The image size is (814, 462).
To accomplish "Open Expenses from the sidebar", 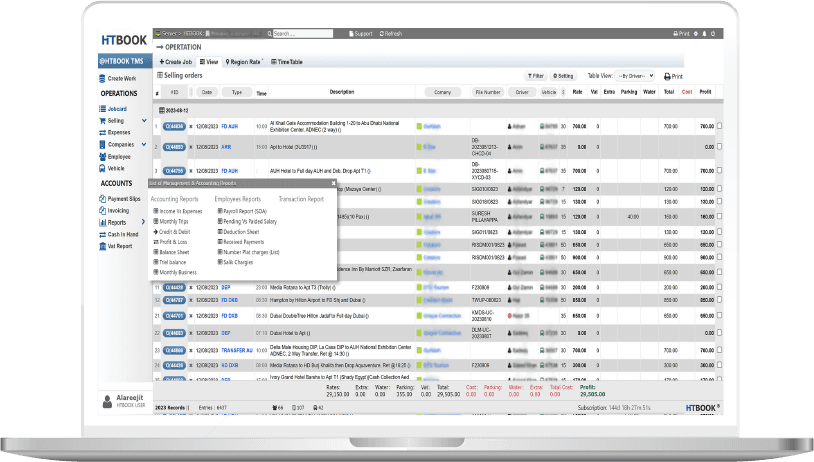I will [115, 133].
